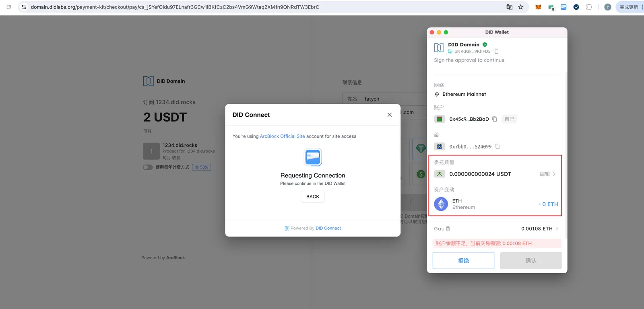
Task: Click the USDT token icon in 委托数量
Action: (440, 174)
